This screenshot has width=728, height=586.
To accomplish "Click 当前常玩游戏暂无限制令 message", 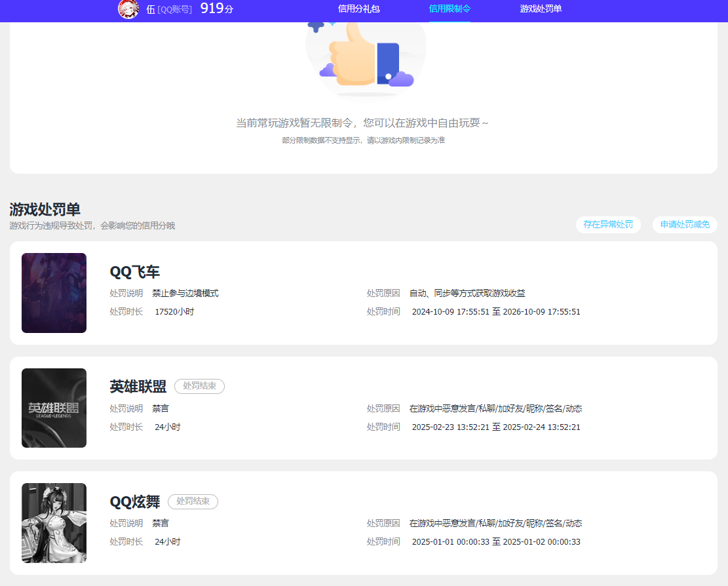I will point(362,123).
